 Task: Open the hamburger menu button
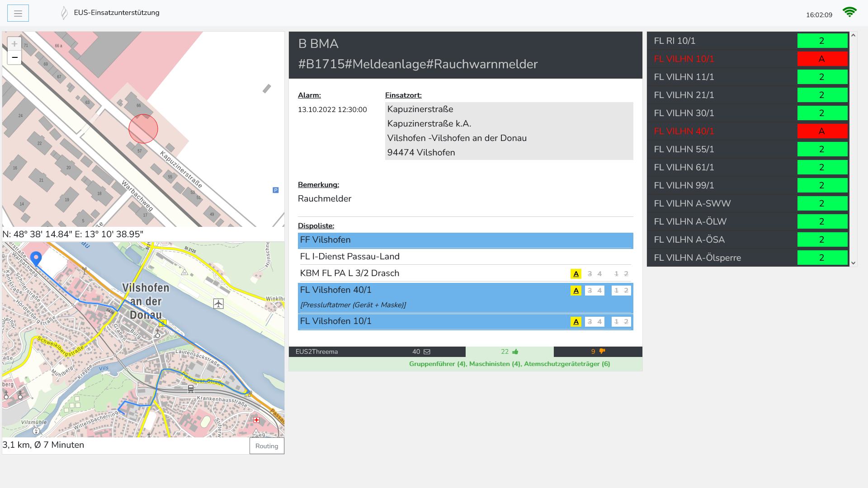pos(18,13)
